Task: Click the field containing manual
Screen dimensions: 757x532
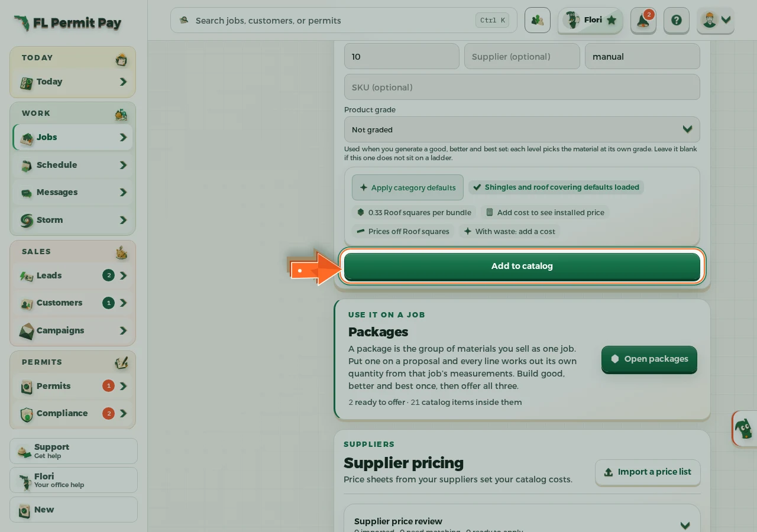Action: point(642,57)
